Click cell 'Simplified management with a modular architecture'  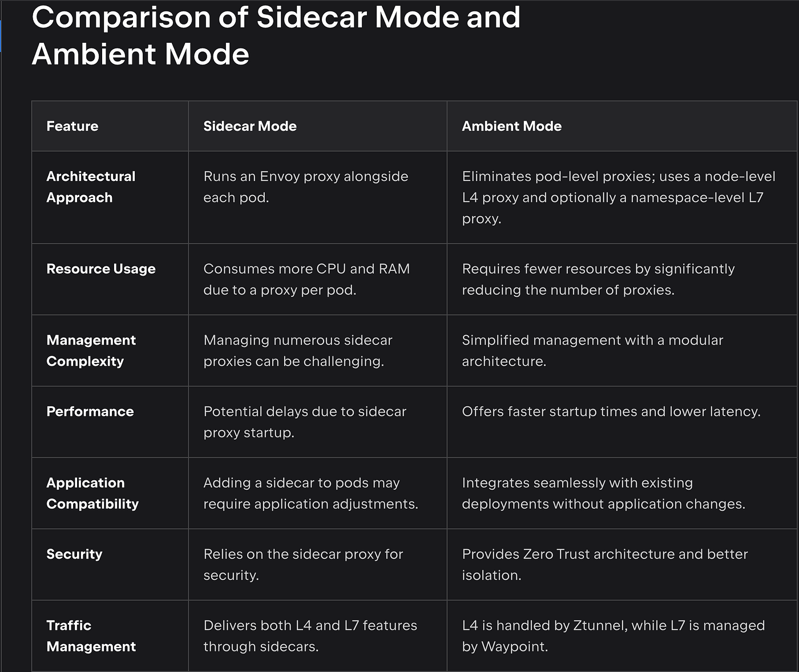click(x=592, y=351)
